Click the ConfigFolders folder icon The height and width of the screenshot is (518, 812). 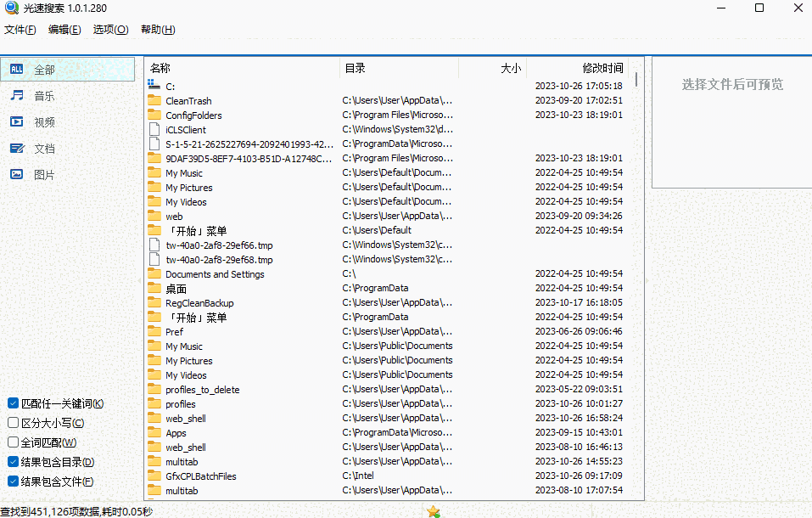pyautogui.click(x=154, y=115)
